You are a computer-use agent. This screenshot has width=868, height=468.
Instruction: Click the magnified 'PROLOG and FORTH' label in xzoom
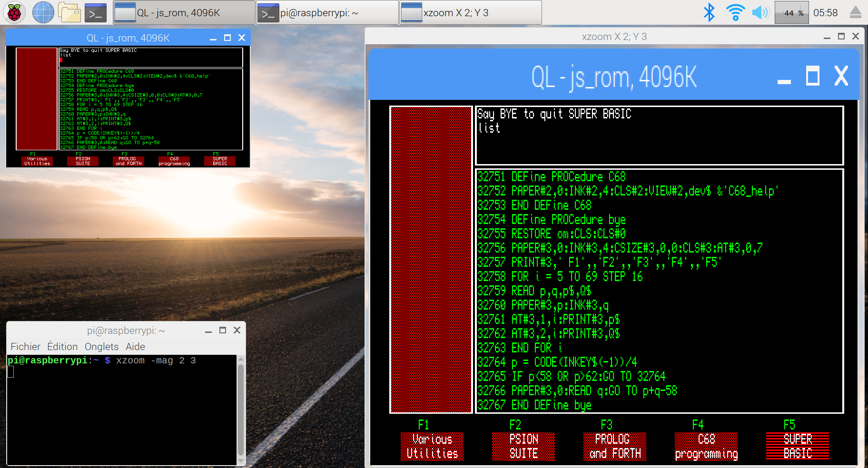615,447
